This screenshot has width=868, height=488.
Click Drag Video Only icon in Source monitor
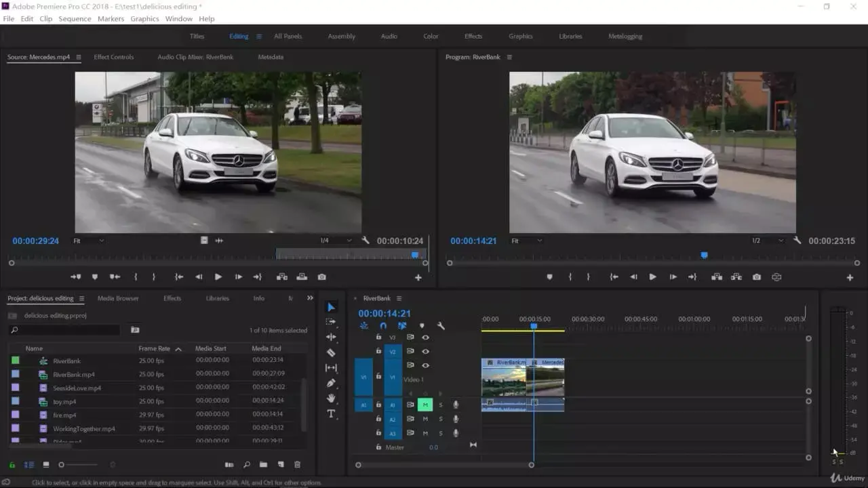204,241
